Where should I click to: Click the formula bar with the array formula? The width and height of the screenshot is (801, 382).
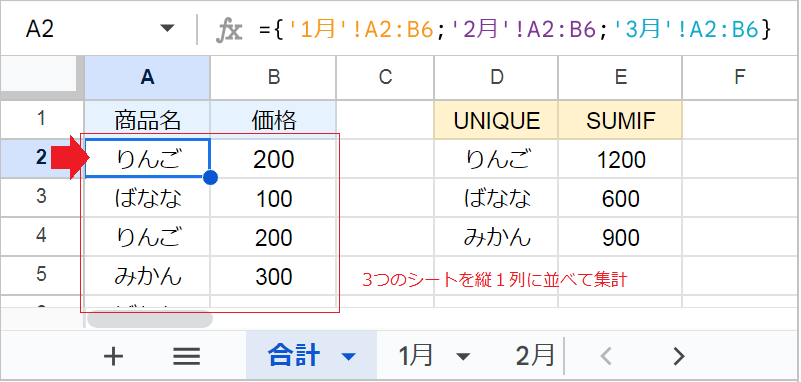coord(516,30)
